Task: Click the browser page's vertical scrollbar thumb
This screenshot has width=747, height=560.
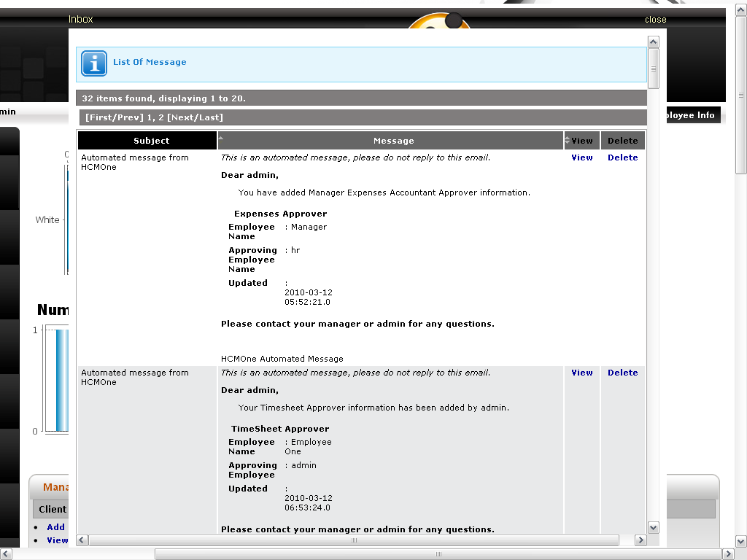Action: [x=741, y=95]
